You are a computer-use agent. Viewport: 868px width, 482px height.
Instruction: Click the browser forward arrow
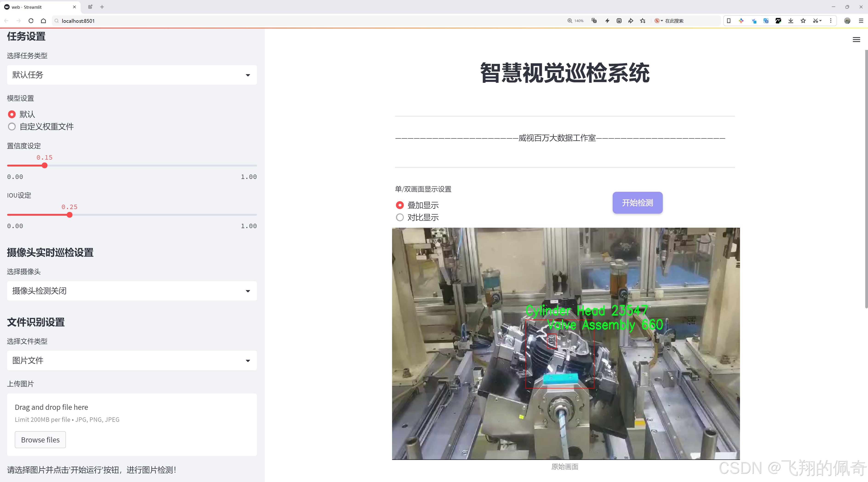(19, 21)
